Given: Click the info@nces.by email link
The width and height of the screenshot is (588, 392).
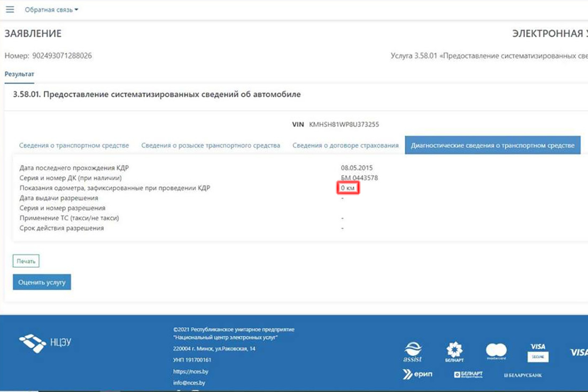Looking at the screenshot, I should tap(189, 382).
